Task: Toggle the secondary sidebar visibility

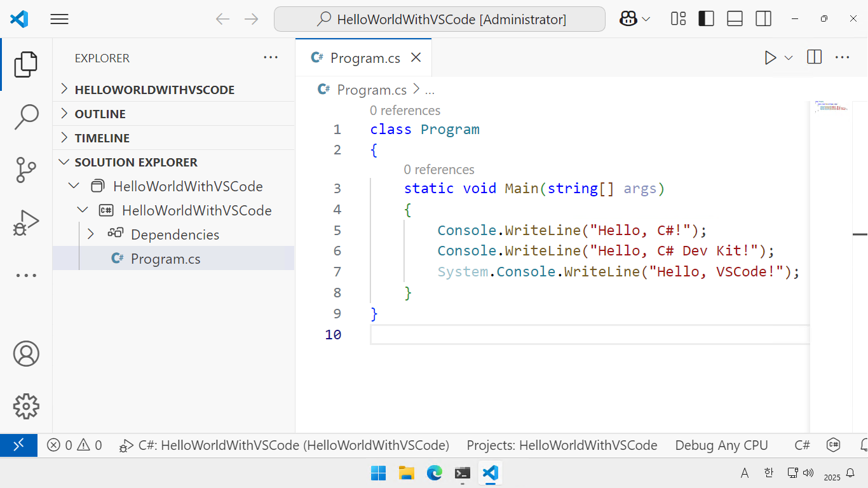Action: (763, 18)
